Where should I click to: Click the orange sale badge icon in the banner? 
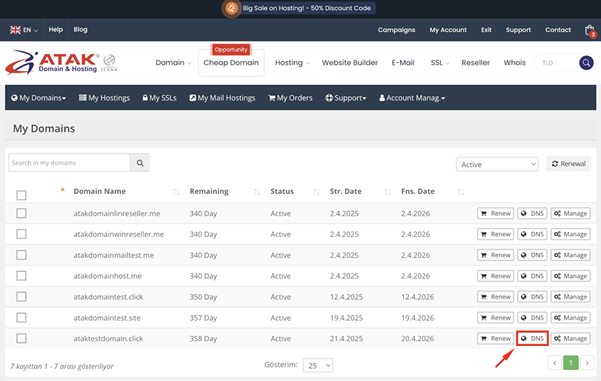231,8
